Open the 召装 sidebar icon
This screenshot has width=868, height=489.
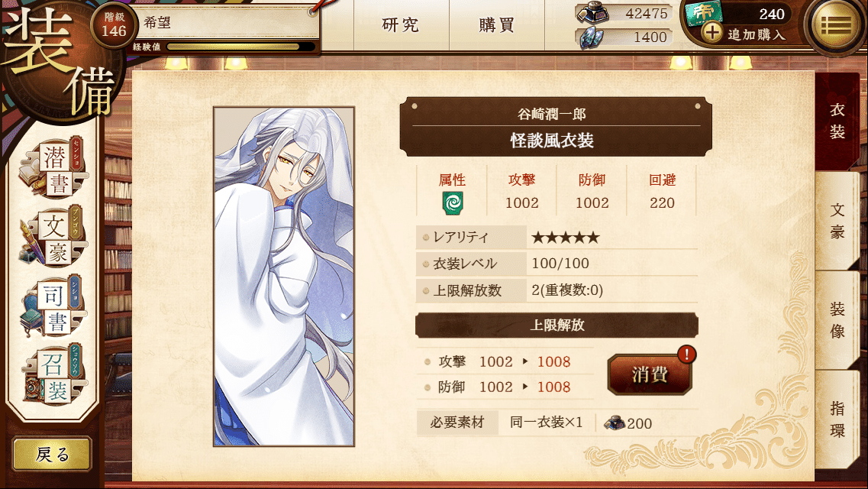(x=51, y=375)
